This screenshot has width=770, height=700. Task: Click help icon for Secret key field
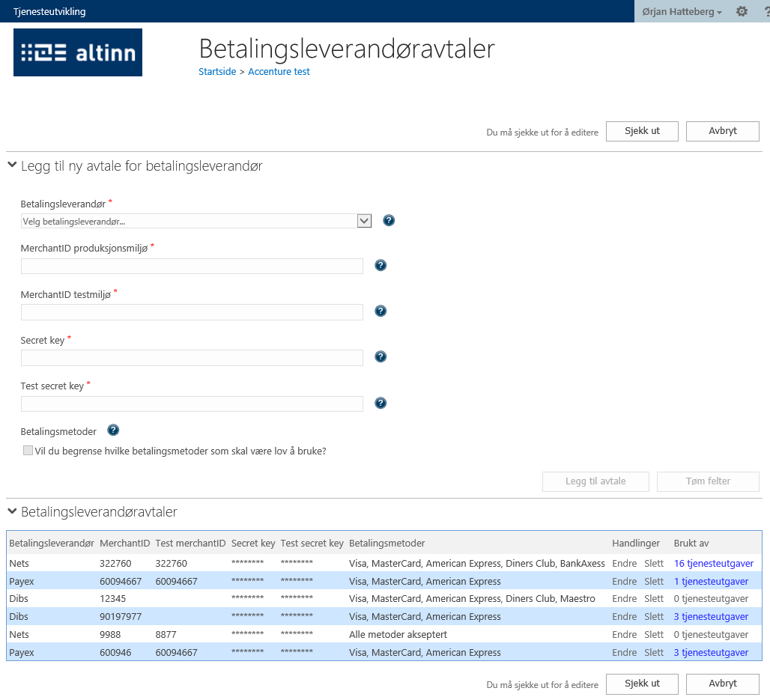[381, 357]
